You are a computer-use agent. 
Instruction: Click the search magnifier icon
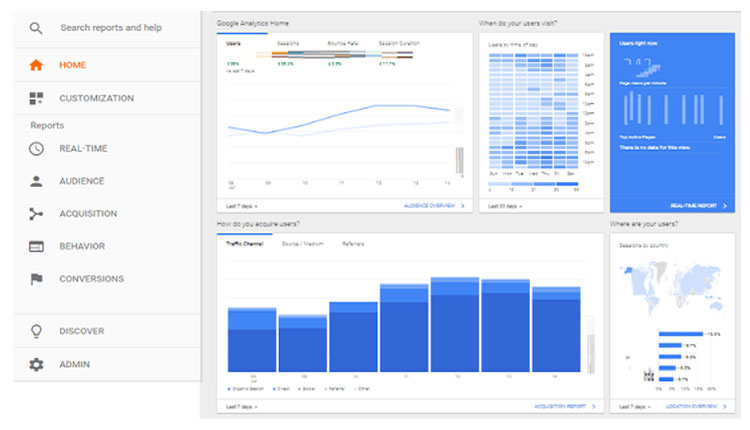coord(36,28)
